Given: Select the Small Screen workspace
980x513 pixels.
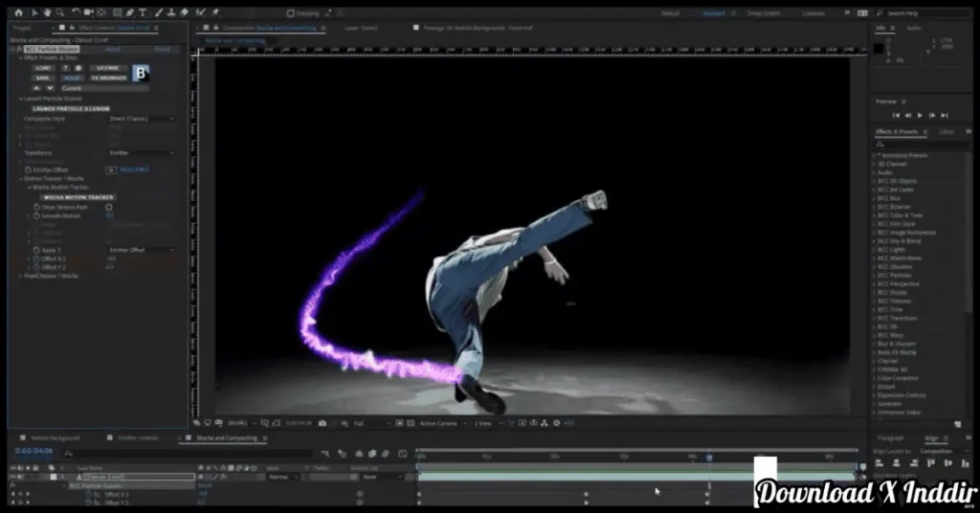Looking at the screenshot, I should pyautogui.click(x=763, y=13).
